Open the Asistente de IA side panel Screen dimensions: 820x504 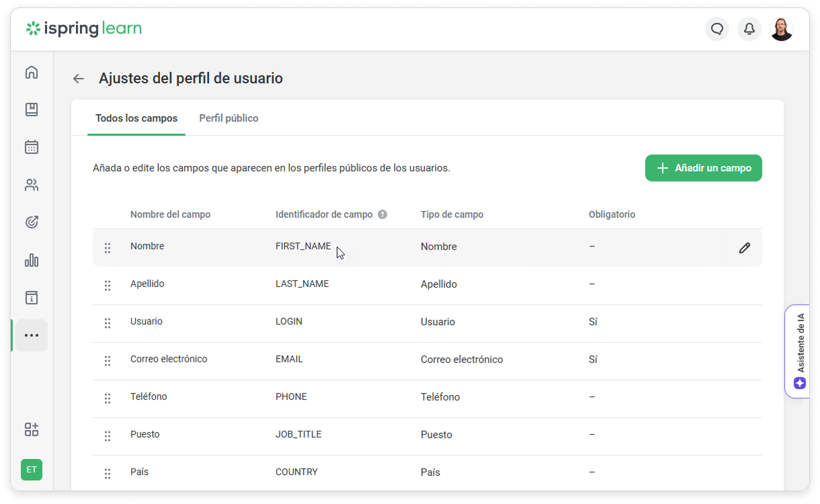click(798, 351)
